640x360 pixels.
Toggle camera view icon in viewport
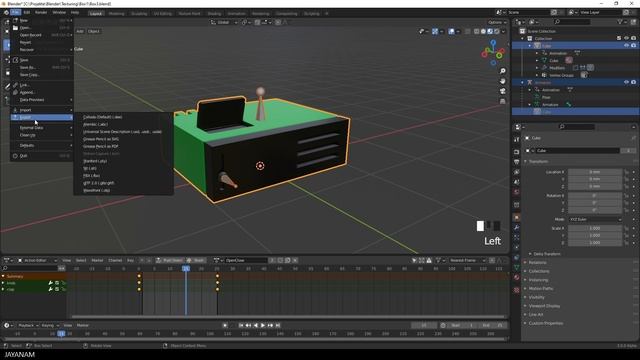(x=502, y=91)
